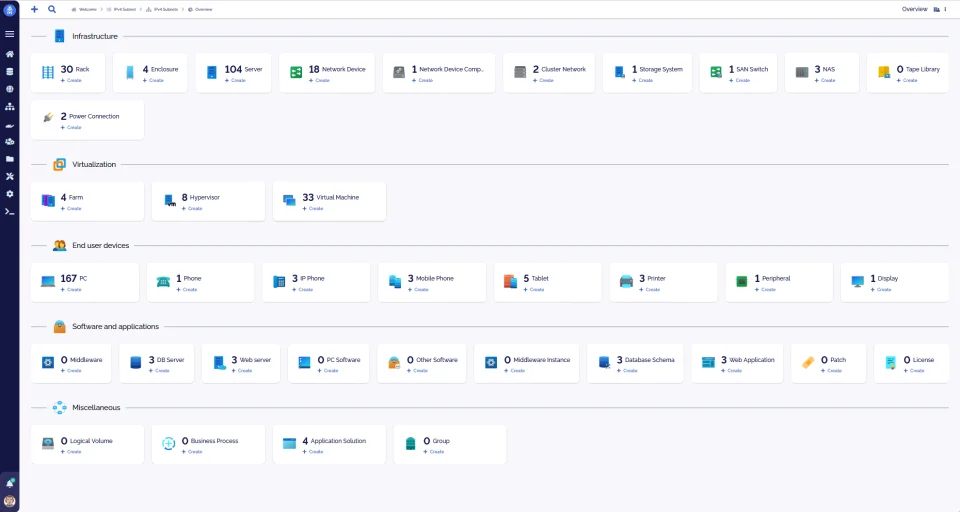Open the 1 SAN Switch label

(x=748, y=69)
